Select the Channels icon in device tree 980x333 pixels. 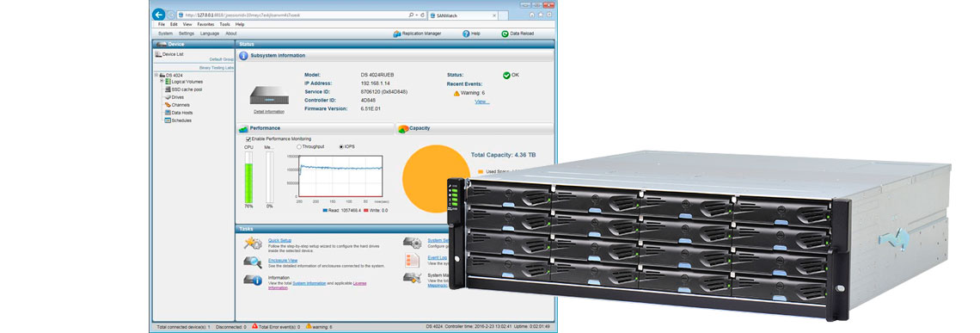tap(168, 105)
